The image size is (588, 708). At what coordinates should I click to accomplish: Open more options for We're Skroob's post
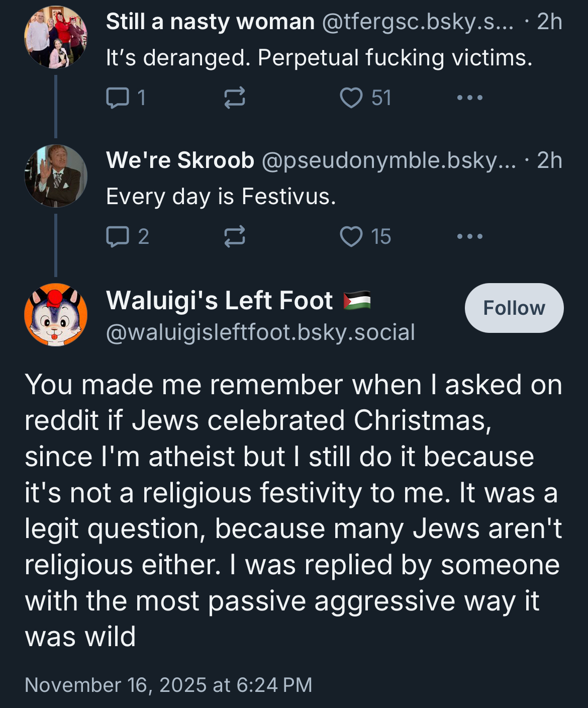(x=469, y=236)
